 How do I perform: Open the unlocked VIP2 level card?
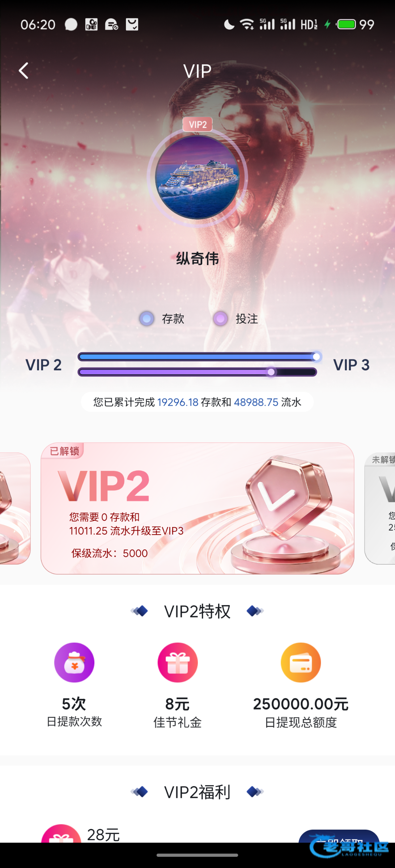pyautogui.click(x=197, y=508)
